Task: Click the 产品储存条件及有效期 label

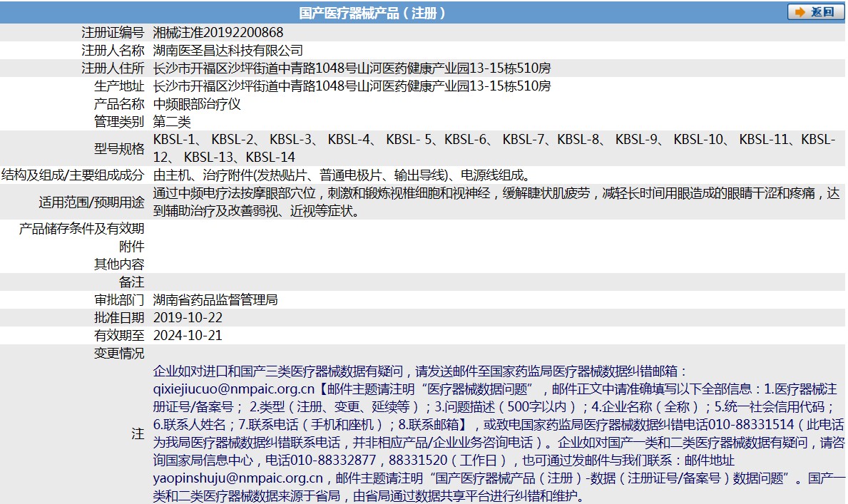Action: coord(82,229)
